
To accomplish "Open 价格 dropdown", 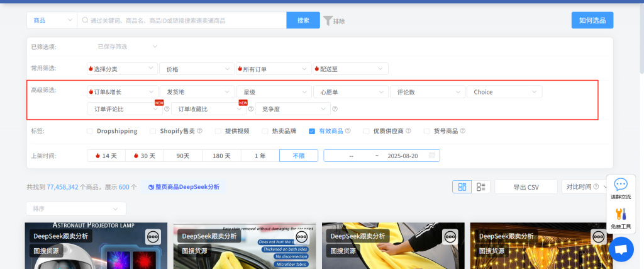I will (x=197, y=69).
